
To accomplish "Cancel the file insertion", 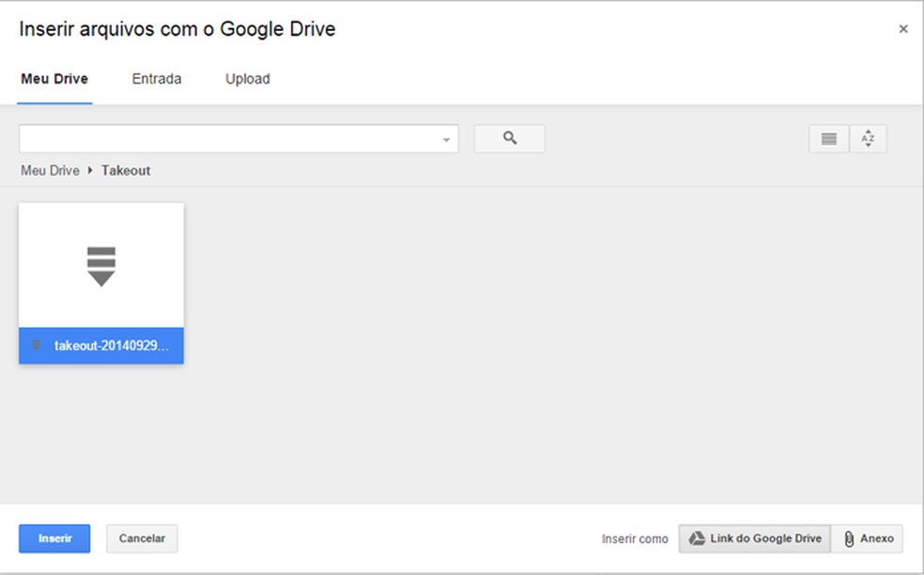I will pos(141,538).
